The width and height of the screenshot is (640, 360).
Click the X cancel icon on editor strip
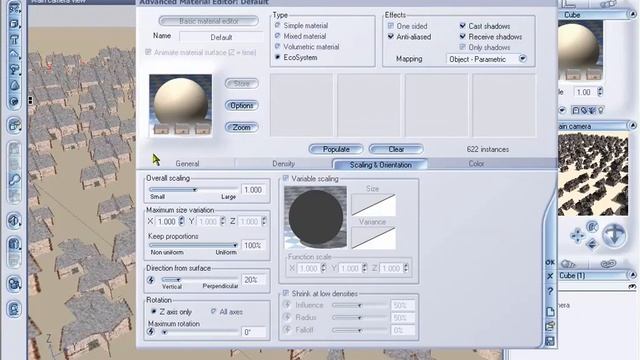(550, 276)
